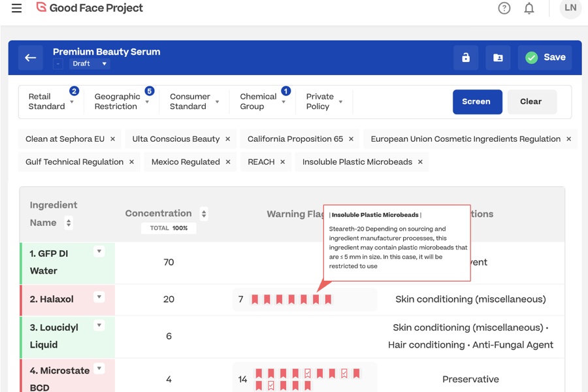Click the Good Face Project logo
The height and width of the screenshot is (392, 588).
[90, 8]
